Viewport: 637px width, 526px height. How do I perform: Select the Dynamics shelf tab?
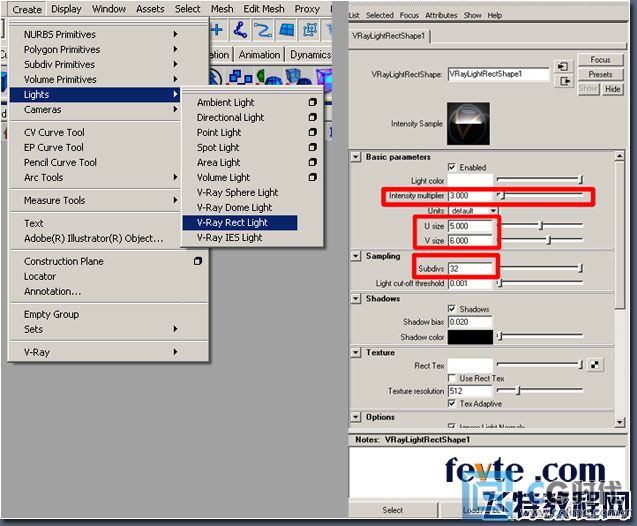310,54
